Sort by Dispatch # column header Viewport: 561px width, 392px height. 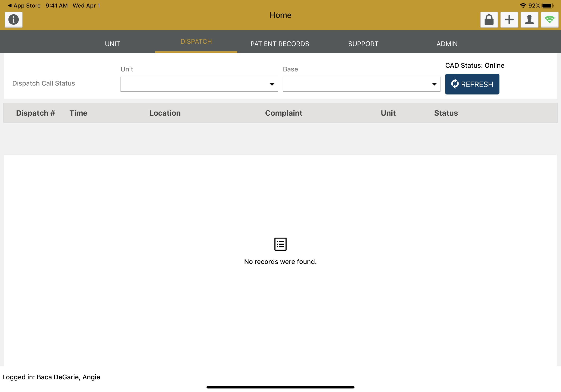[x=35, y=113]
